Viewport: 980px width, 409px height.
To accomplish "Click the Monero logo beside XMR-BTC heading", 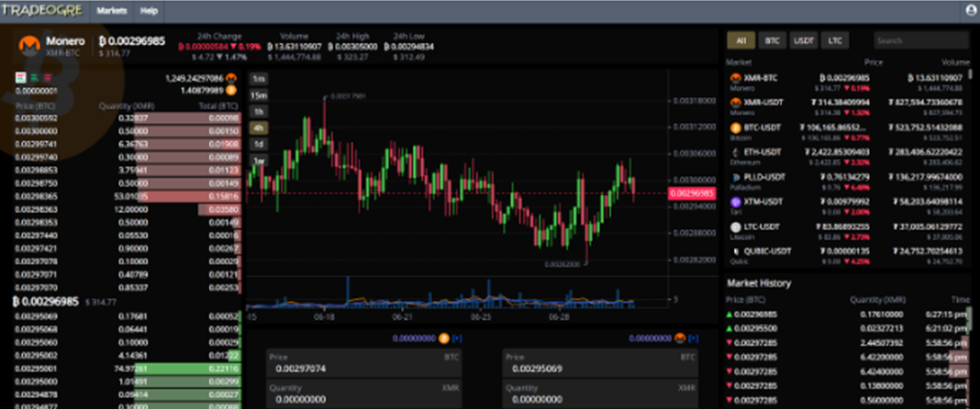I will pyautogui.click(x=28, y=45).
